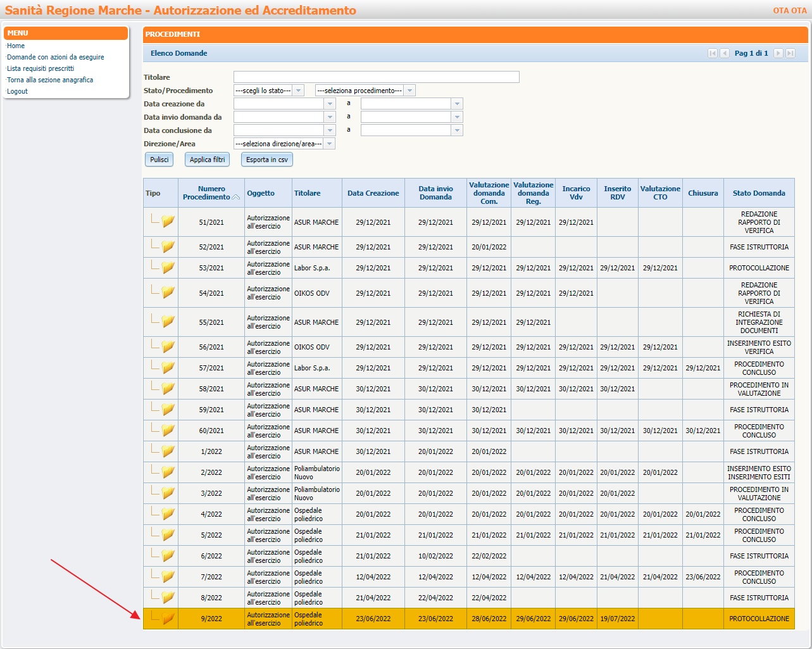The image size is (812, 649).
Task: Open Data creazione 'a' end date picker
Action: pos(457,104)
